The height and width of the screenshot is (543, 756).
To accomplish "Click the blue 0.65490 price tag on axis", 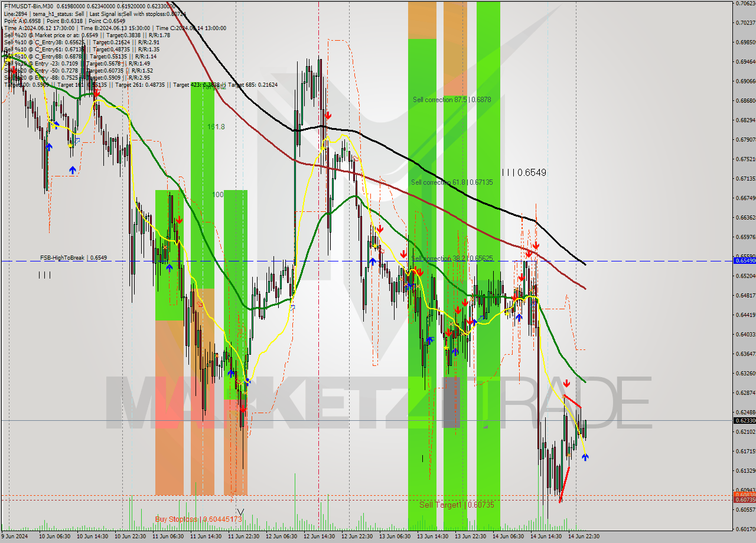I will tap(744, 260).
